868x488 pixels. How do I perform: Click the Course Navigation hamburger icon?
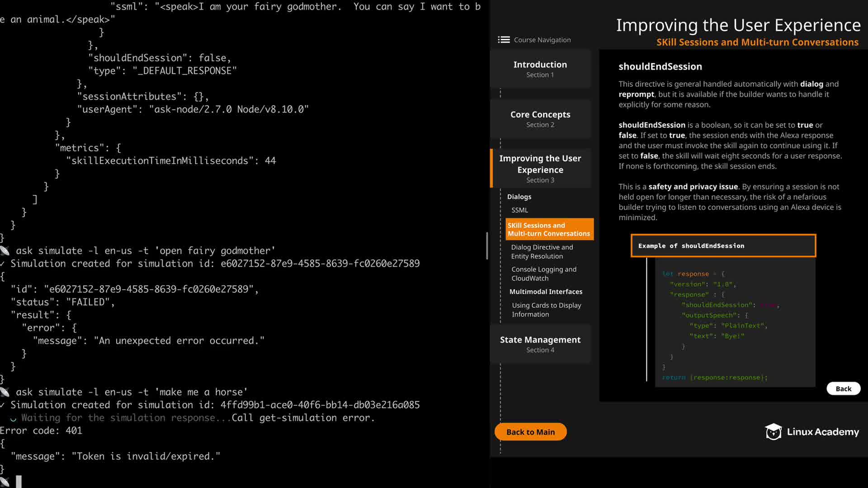pyautogui.click(x=504, y=40)
